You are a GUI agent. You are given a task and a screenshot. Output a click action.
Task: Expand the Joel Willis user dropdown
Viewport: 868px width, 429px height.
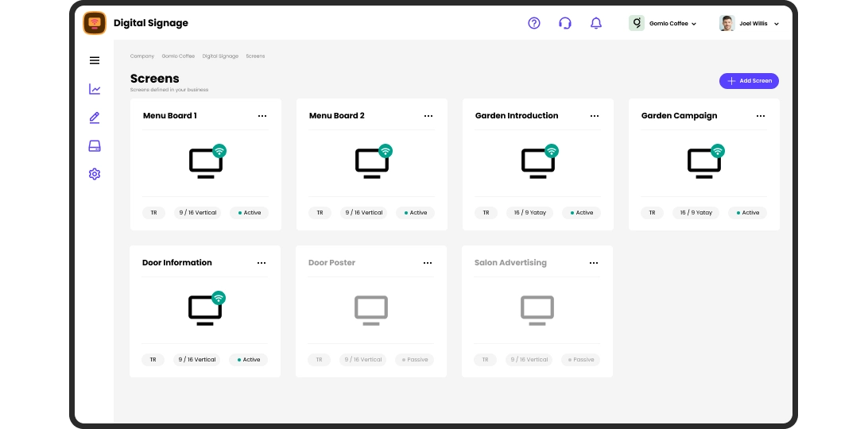coord(776,24)
